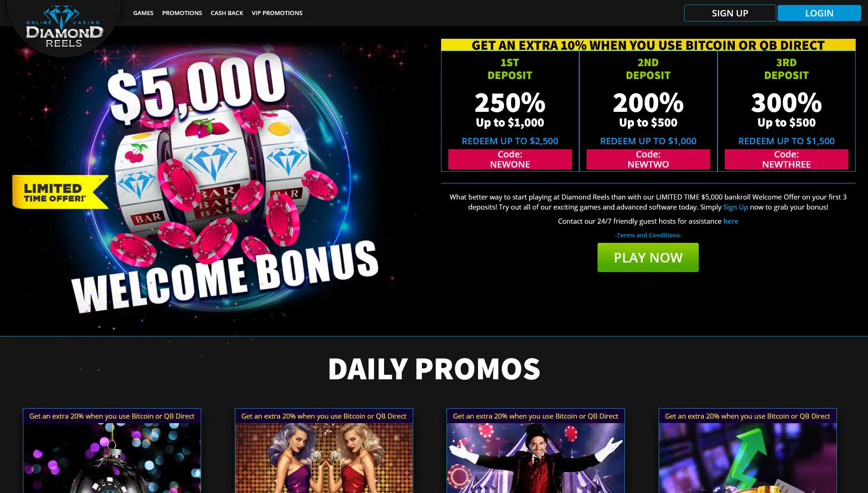Open the guest host assistance 'here' link
Viewport: 868px width, 493px height.
(x=731, y=221)
